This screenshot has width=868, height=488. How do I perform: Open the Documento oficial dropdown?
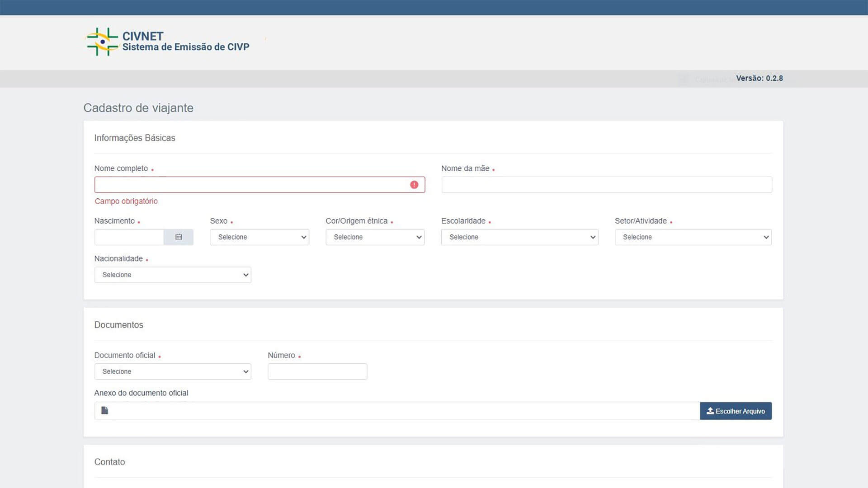(x=173, y=371)
